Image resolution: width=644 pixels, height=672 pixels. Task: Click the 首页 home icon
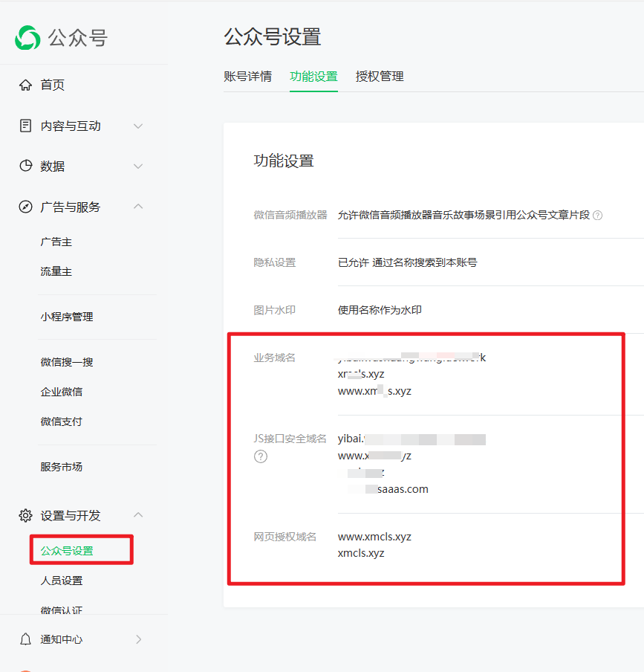pos(26,85)
